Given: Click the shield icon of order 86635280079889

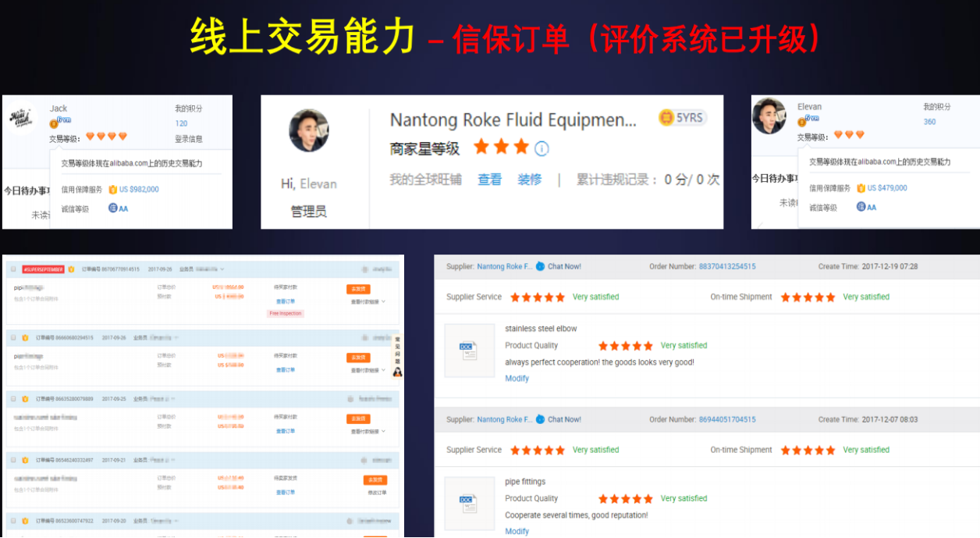Looking at the screenshot, I should click(x=26, y=398).
